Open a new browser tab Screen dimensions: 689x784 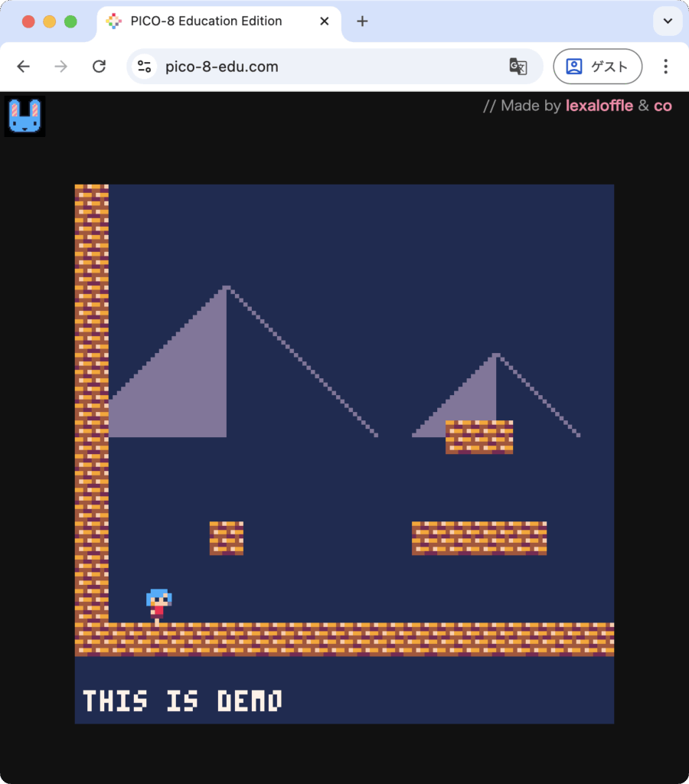(362, 21)
